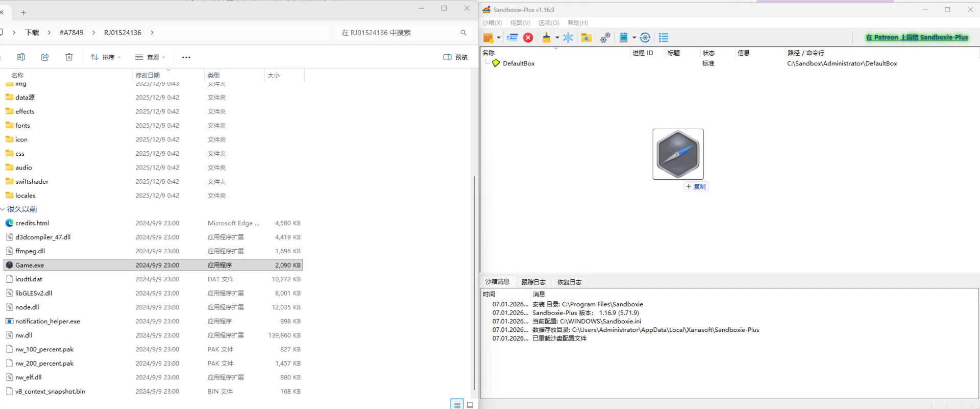Add a new Explorer tab with plus
980x409 pixels.
click(x=23, y=13)
